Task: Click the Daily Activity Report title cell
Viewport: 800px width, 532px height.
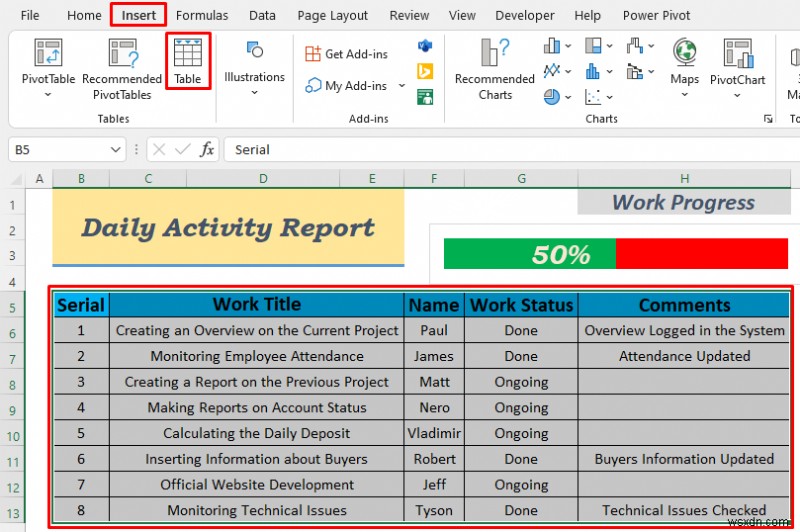Action: [x=228, y=227]
